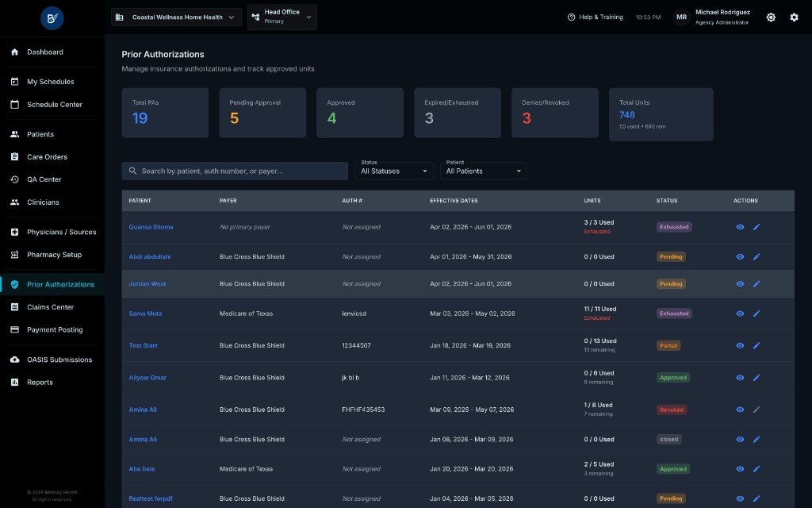Click the Amina Ali link with Revoked status

pyautogui.click(x=143, y=410)
